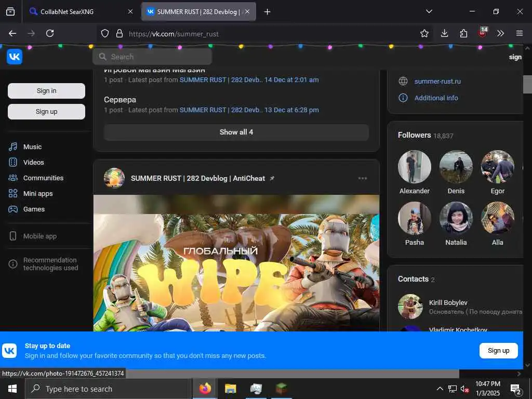Open Mini apps in the sidebar
The image size is (532, 399).
pos(37,194)
